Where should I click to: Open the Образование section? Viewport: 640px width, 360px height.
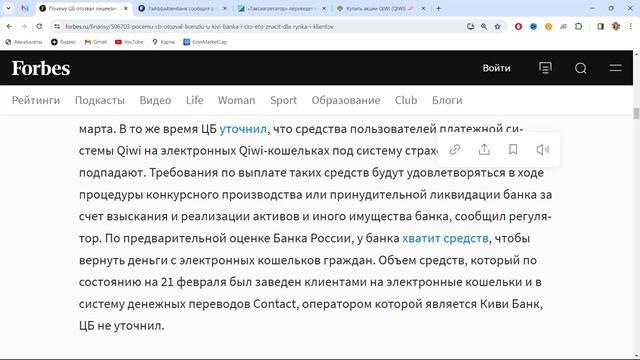(x=346, y=100)
